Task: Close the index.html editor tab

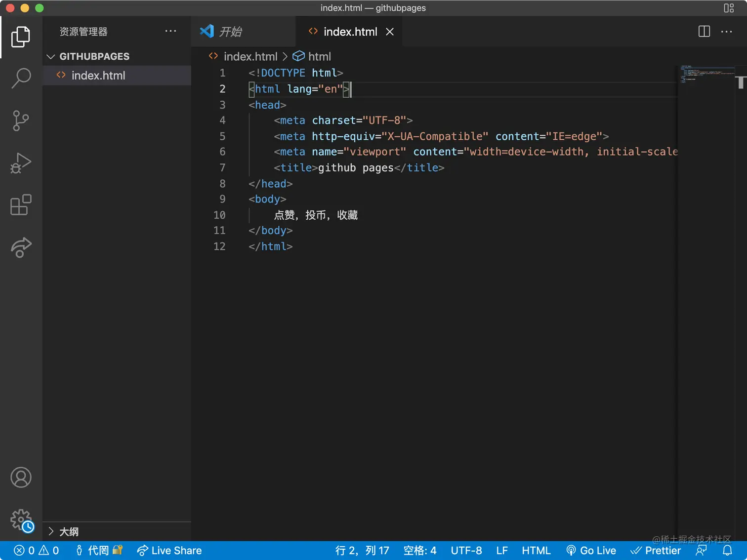Action: point(390,32)
